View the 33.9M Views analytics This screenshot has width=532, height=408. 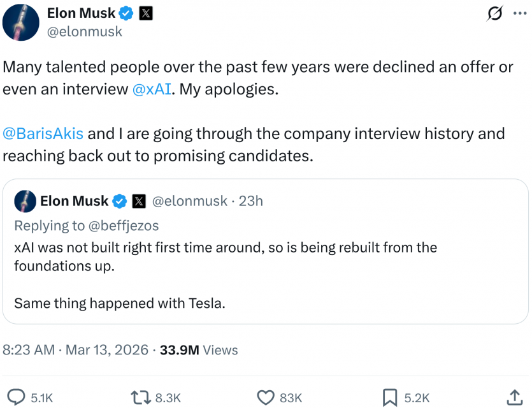[199, 350]
